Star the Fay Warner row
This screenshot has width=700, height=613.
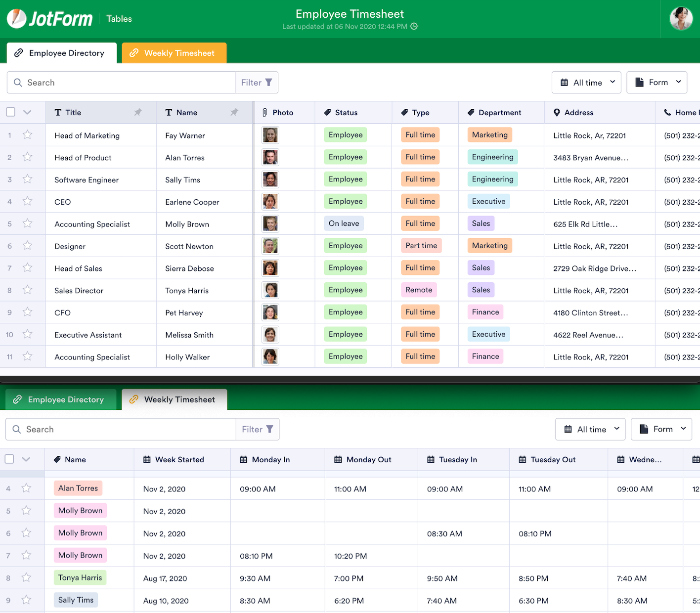click(x=27, y=135)
